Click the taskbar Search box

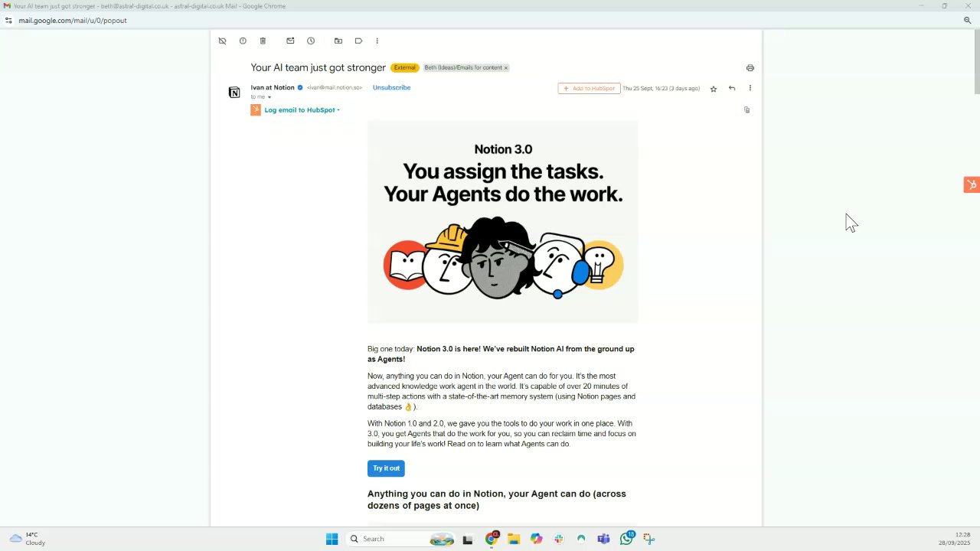pyautogui.click(x=400, y=539)
